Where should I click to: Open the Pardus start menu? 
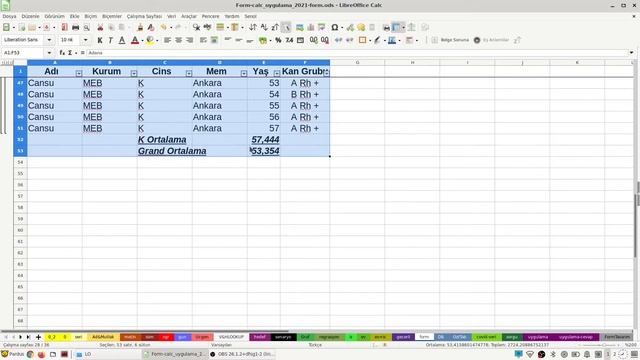(x=12, y=354)
